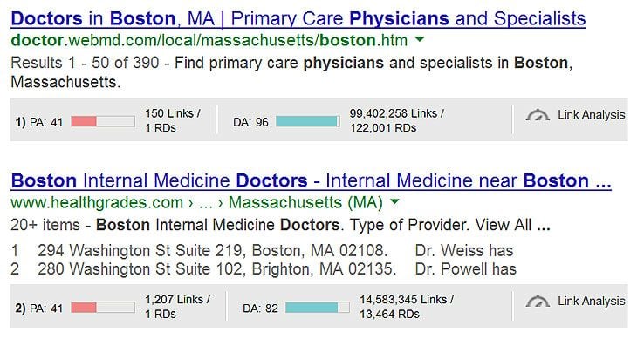644x346 pixels.
Task: Click the doctor.webmd.com green URL
Action: click(x=209, y=40)
